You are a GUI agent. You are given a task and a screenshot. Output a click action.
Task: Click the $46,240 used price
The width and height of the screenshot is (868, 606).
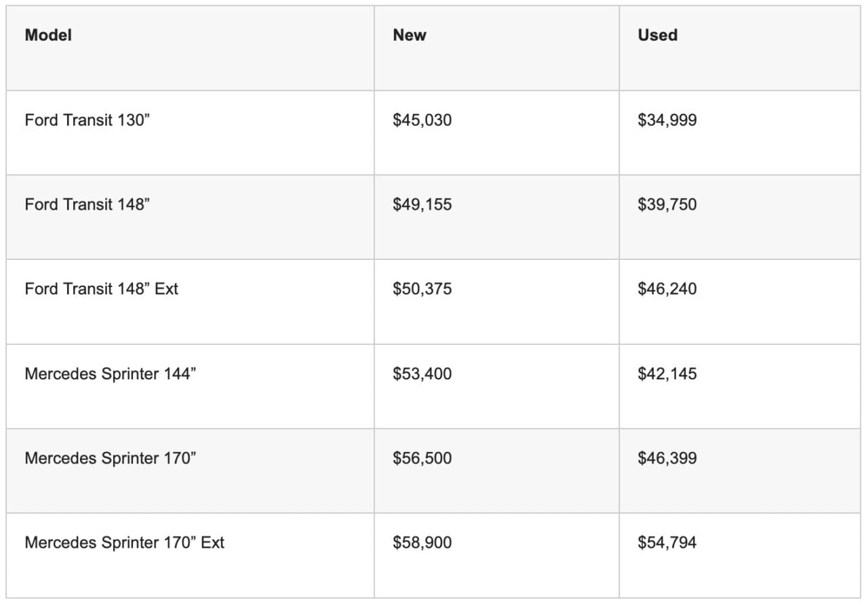[667, 289]
